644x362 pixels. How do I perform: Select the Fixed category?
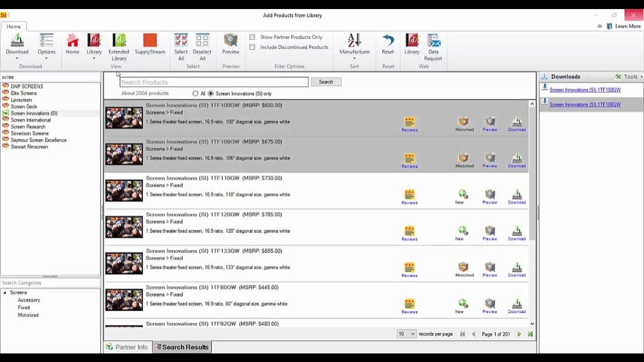click(24, 308)
